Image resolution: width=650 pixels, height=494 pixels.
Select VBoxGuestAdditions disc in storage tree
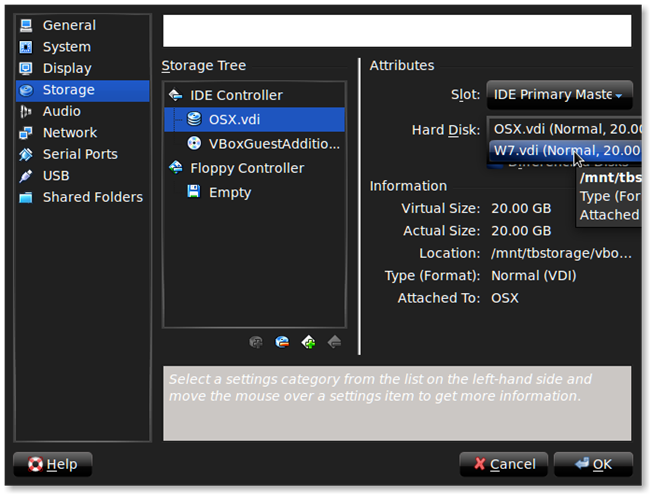tap(255, 144)
